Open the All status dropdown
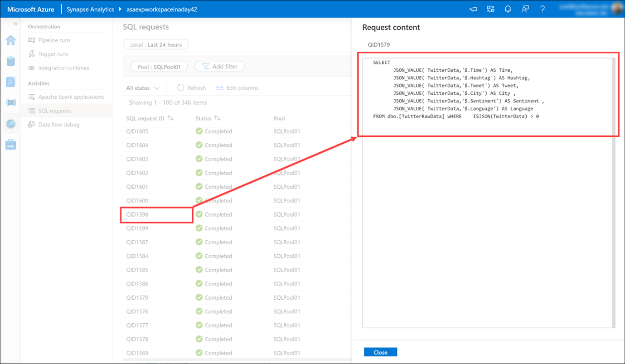The width and height of the screenshot is (625, 364). pos(143,88)
